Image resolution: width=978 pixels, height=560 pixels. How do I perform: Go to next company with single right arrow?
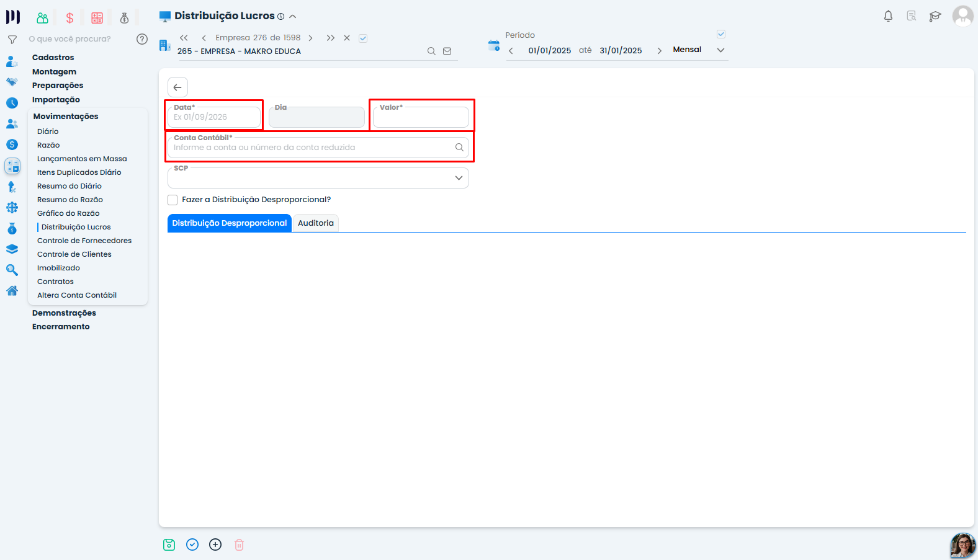(310, 38)
